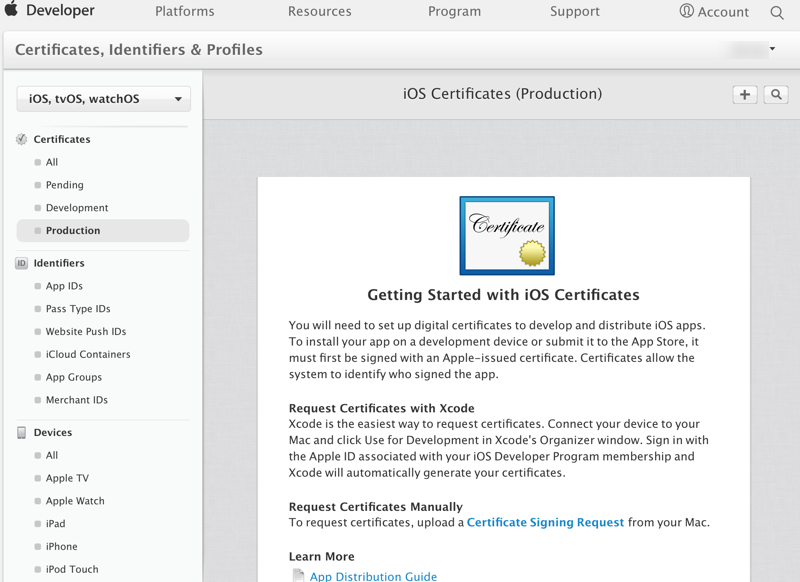
Task: Open the iOS, tvOS, watchOS platform dropdown
Action: coord(104,99)
